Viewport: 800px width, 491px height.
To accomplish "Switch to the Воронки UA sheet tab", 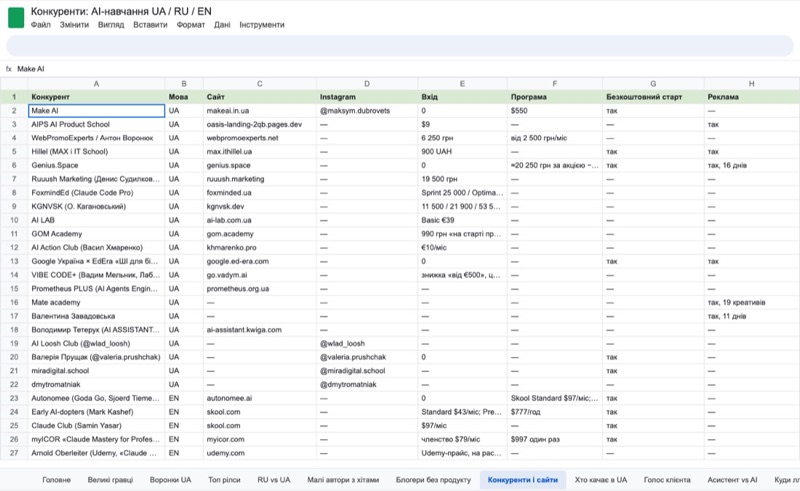I will point(170,480).
